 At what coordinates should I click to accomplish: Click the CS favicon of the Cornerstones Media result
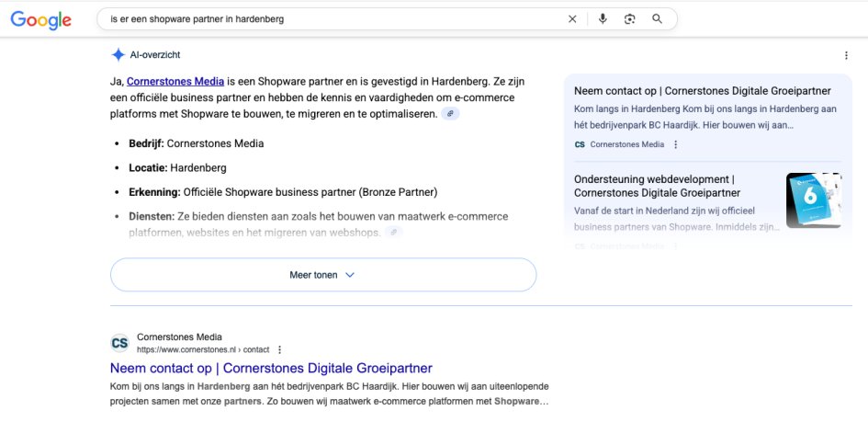coord(119,343)
